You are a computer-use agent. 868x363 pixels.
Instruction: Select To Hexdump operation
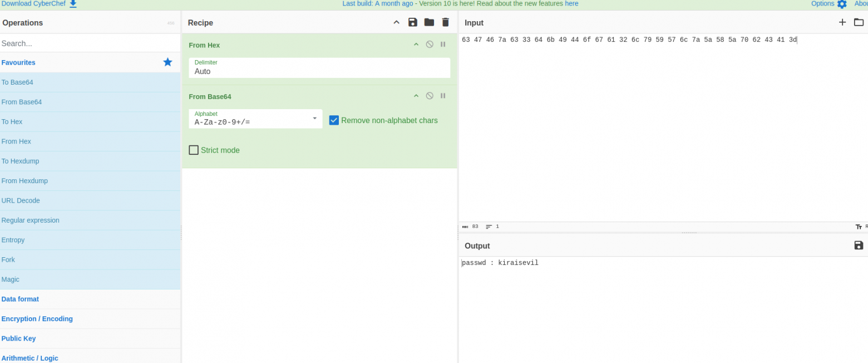pos(90,161)
